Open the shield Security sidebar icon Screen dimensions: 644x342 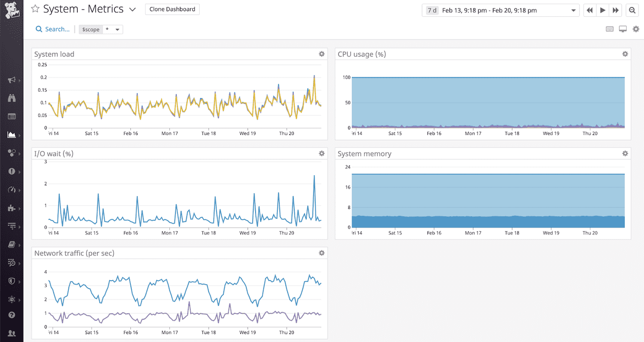tap(12, 281)
